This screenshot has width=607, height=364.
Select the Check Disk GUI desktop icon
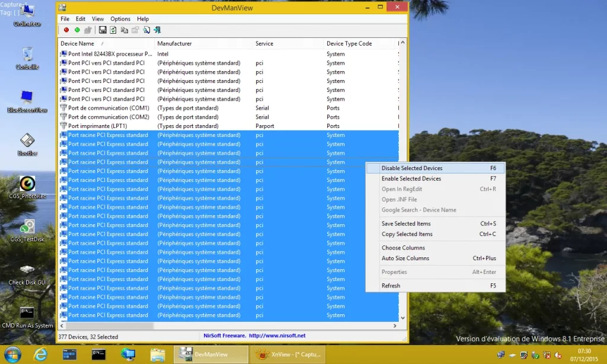point(27,274)
